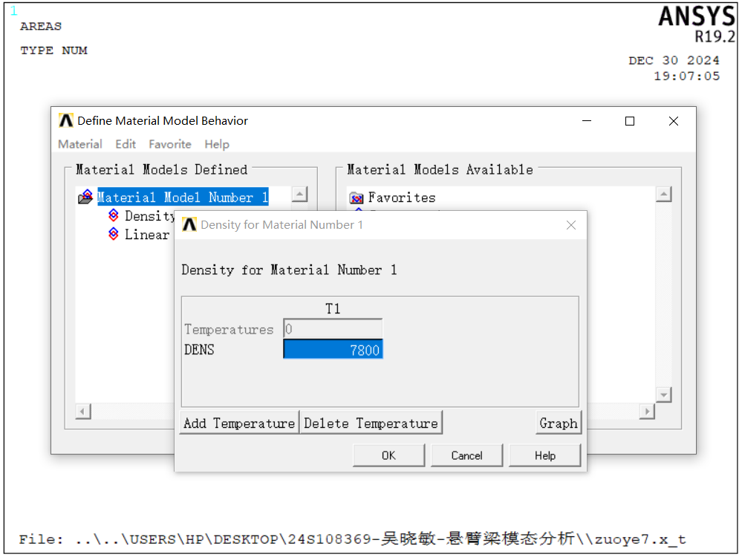The height and width of the screenshot is (560, 742).
Task: Click the DEC 30 2024 date stamp
Action: (674, 60)
